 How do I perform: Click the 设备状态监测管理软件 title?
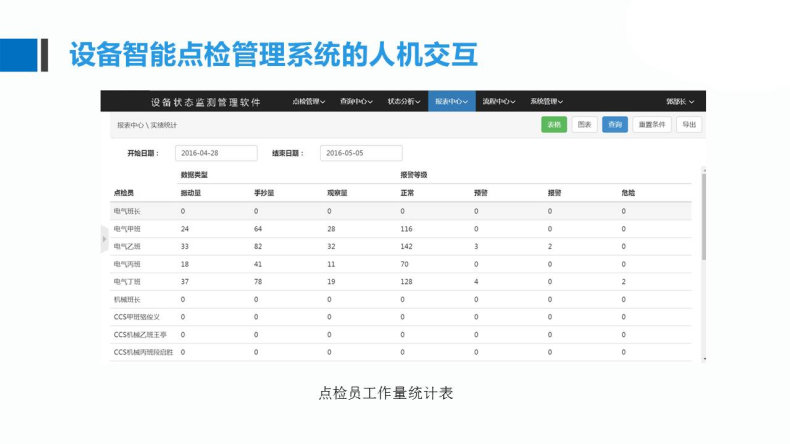[205, 101]
